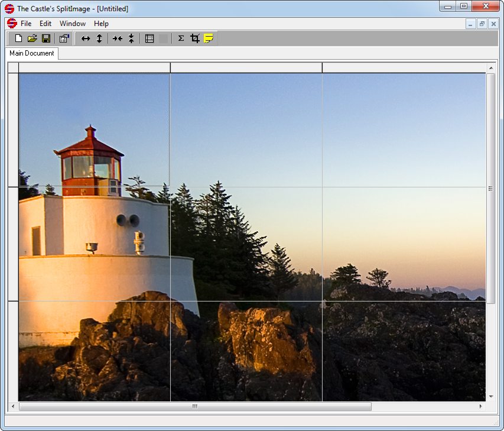The width and height of the screenshot is (504, 431).
Task: Click the SplitImage logo in the title bar
Action: 9,9
